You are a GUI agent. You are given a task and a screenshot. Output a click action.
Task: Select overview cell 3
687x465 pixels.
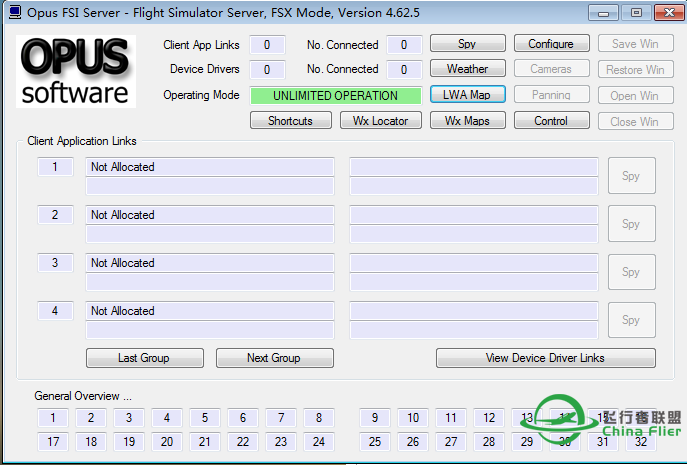tap(129, 418)
